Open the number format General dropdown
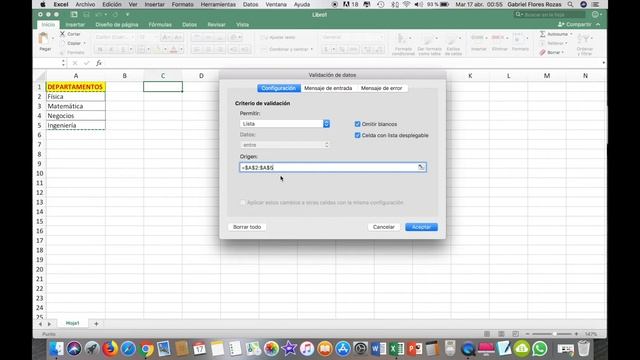 [x=352, y=37]
